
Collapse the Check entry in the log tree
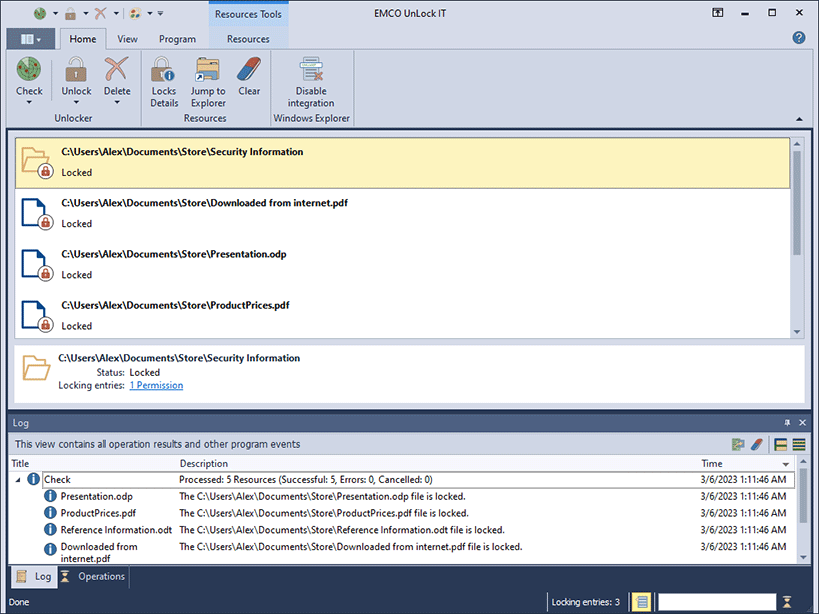[18, 480]
